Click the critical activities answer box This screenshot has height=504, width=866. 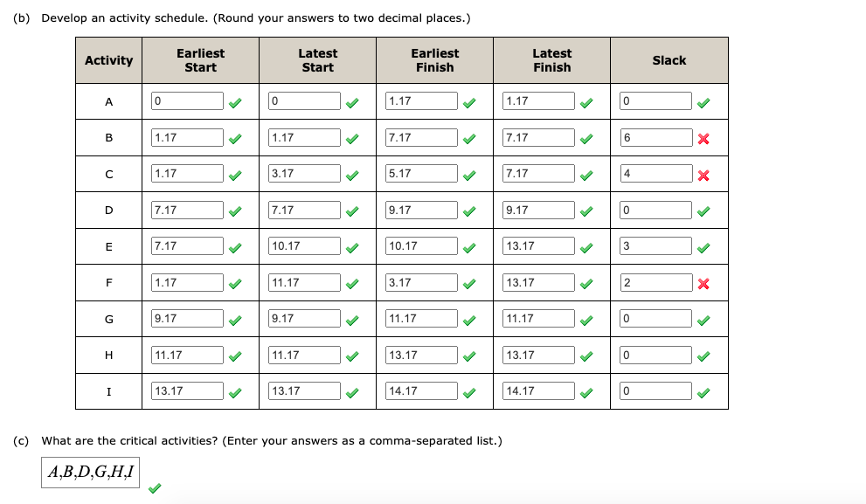tap(91, 472)
